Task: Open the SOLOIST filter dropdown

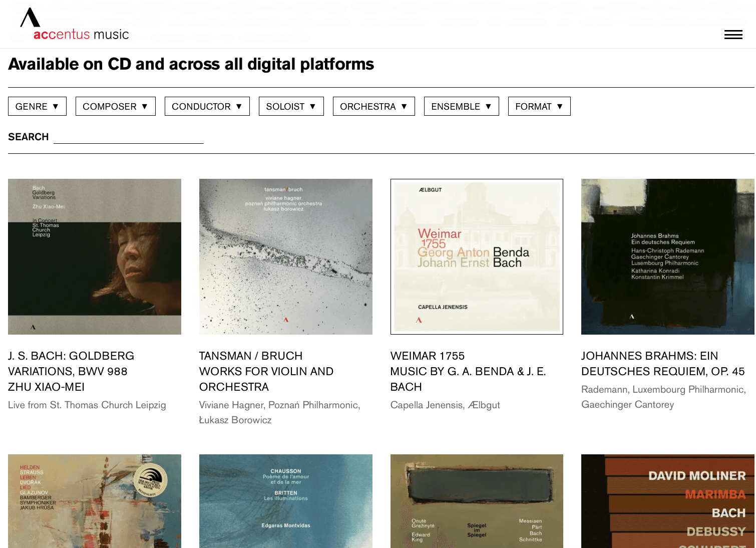Action: 291,106
